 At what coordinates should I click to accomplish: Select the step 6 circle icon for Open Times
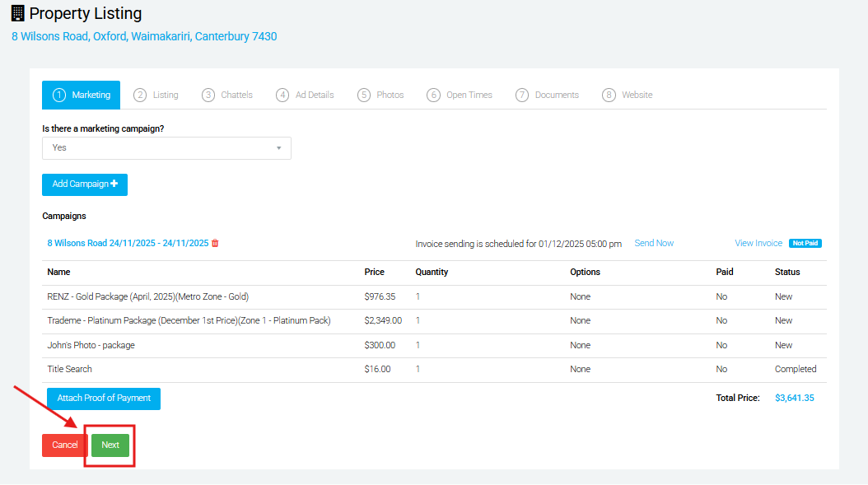433,96
